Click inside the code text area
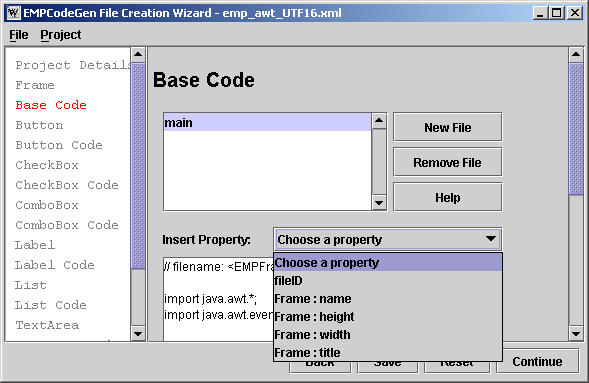 218,299
